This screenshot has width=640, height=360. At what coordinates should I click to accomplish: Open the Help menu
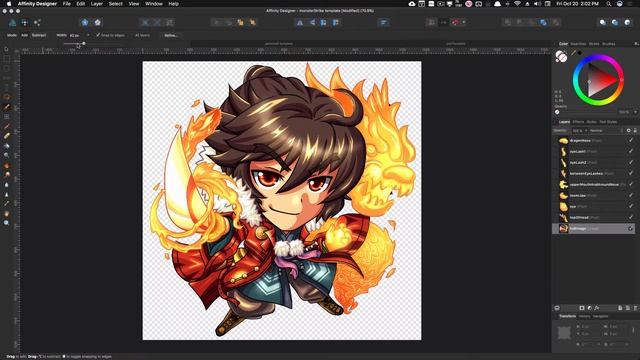point(173,4)
